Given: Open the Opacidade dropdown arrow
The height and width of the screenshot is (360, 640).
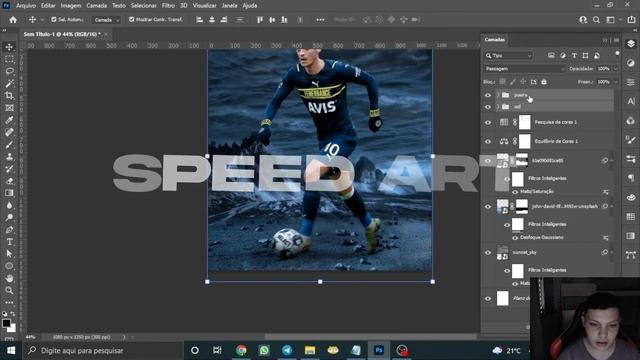Looking at the screenshot, I should coord(616,69).
